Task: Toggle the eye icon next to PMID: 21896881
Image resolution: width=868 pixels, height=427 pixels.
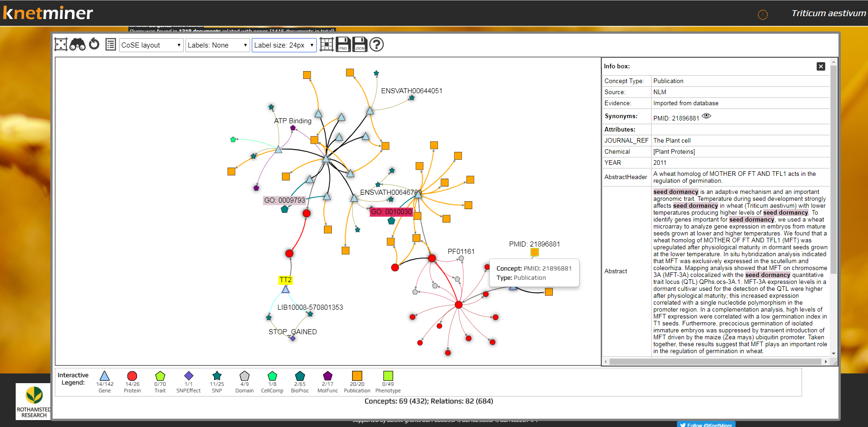Action: pyautogui.click(x=707, y=116)
